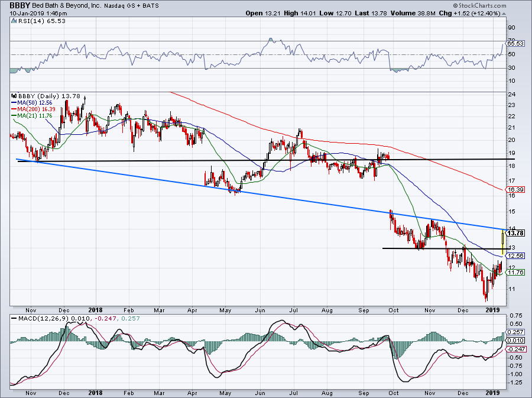Viewport: 532px width, 398px height.
Task: Click the Low 12.70 value
Action: pyautogui.click(x=335, y=13)
